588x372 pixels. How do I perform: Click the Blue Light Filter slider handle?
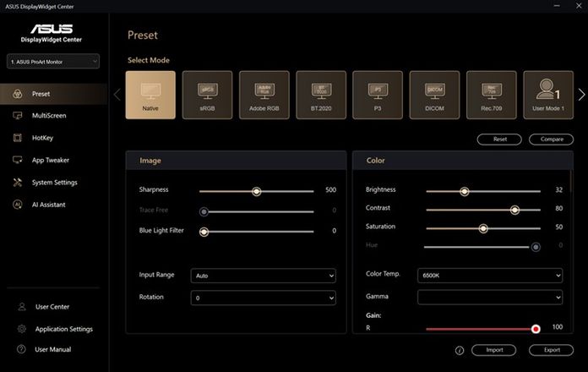pyautogui.click(x=204, y=232)
